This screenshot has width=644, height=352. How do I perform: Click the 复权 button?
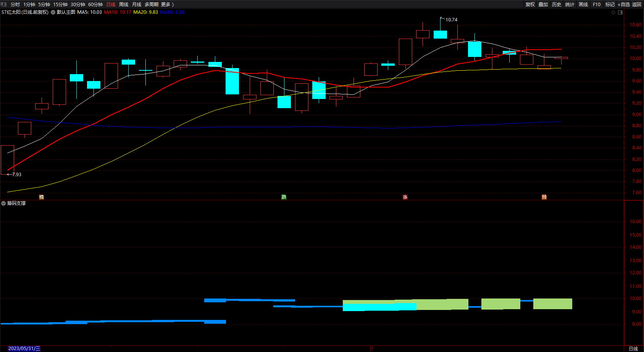pos(530,5)
